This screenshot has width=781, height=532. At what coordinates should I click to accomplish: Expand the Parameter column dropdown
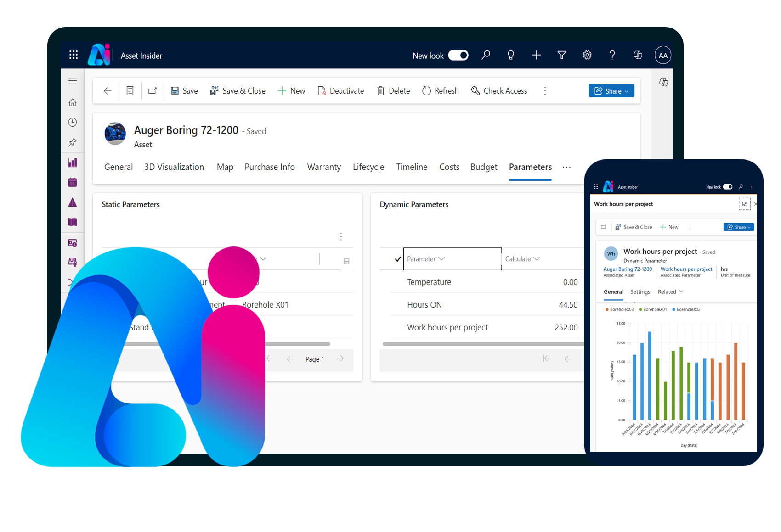pyautogui.click(x=442, y=259)
